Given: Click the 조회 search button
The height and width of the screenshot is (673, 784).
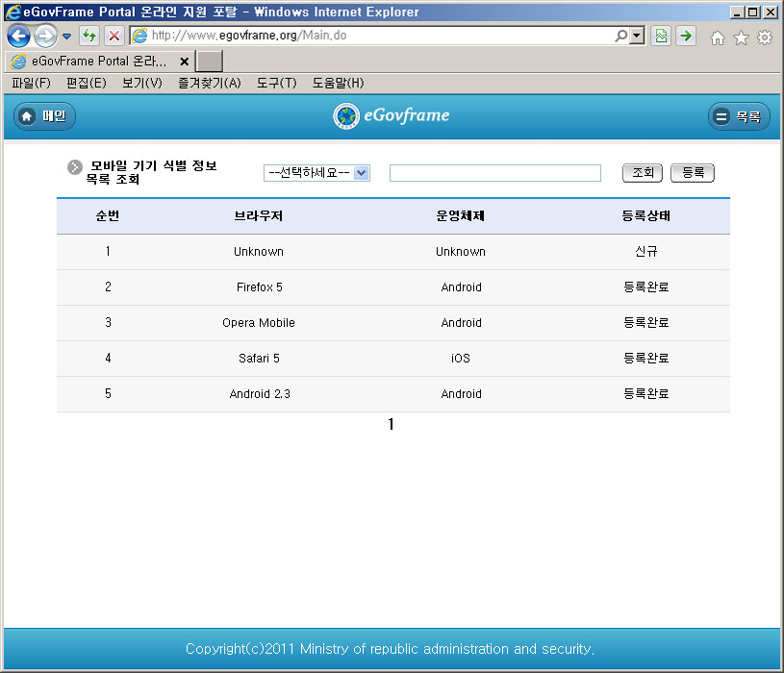Looking at the screenshot, I should 642,173.
